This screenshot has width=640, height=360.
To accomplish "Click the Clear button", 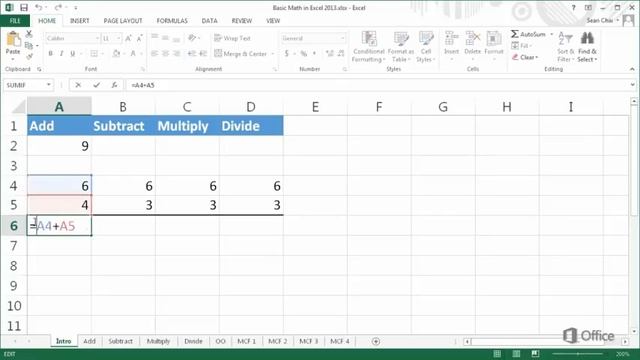I will [x=525, y=57].
